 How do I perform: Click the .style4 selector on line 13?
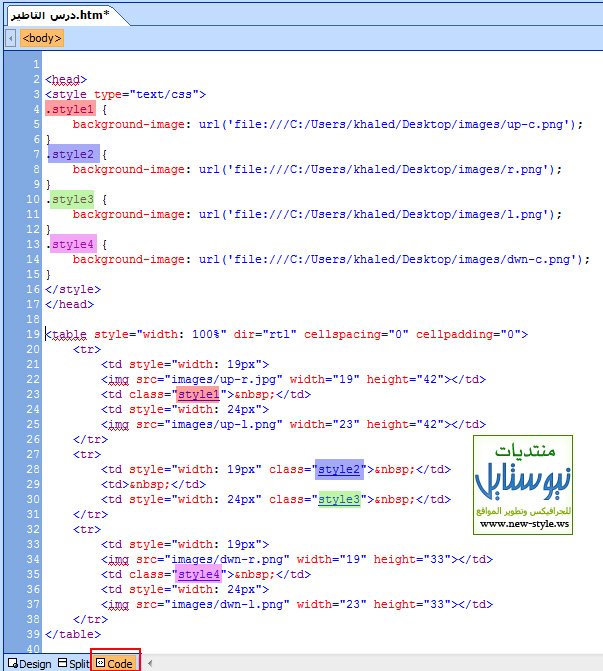[73, 244]
